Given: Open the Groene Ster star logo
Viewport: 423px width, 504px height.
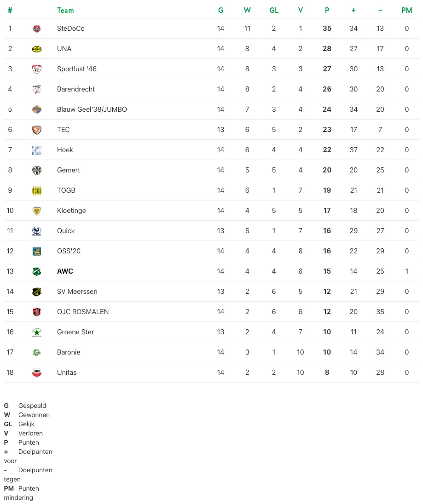Looking at the screenshot, I should [x=37, y=332].
